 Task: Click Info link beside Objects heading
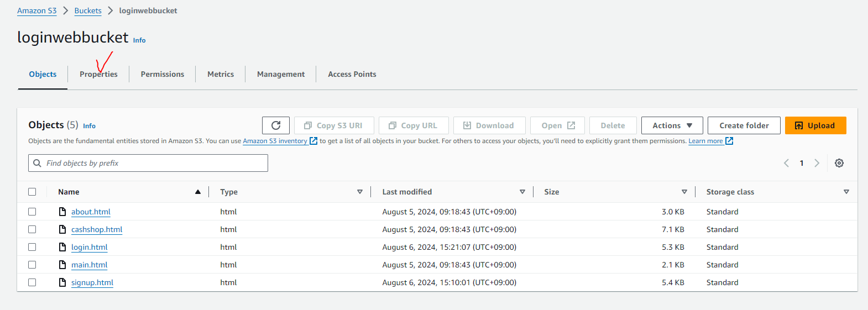(x=89, y=126)
